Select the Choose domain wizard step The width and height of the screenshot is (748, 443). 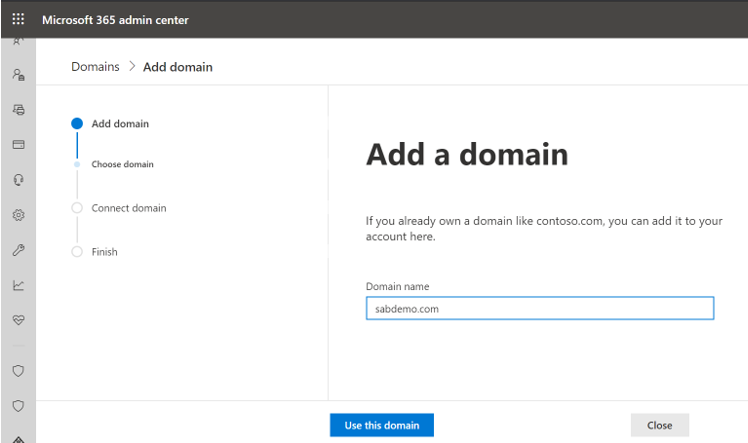pyautogui.click(x=122, y=164)
